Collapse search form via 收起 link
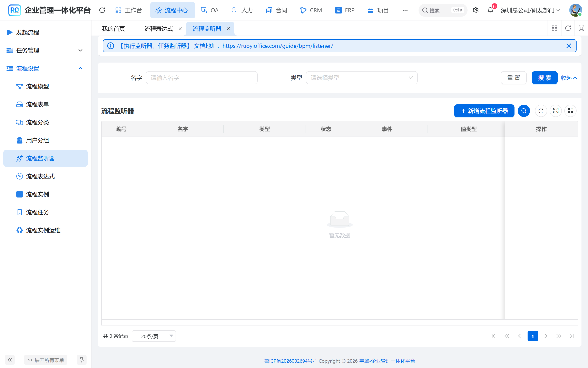Viewport: 588px width, 368px height. tap(569, 78)
